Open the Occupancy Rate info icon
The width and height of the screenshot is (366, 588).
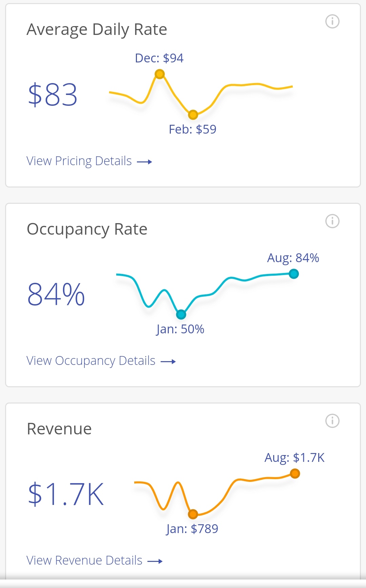[x=332, y=221]
